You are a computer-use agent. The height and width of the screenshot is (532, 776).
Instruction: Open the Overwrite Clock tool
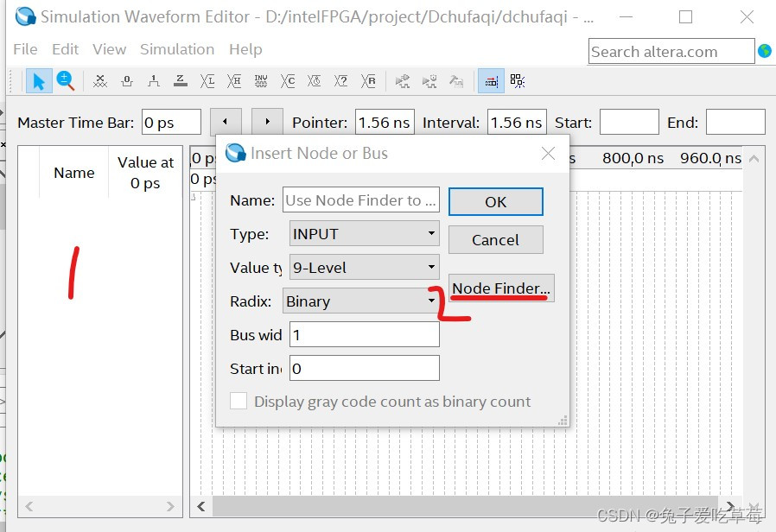pos(315,81)
